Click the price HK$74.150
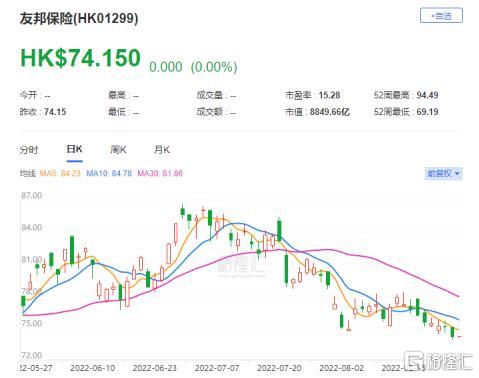Viewport: 479px width, 378px height. [x=80, y=58]
